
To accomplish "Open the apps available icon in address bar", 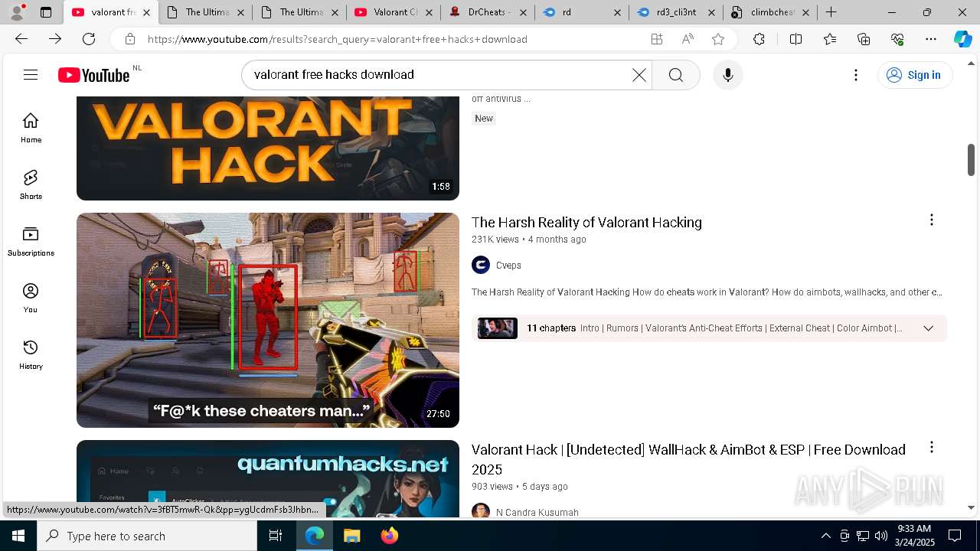I will click(x=656, y=39).
